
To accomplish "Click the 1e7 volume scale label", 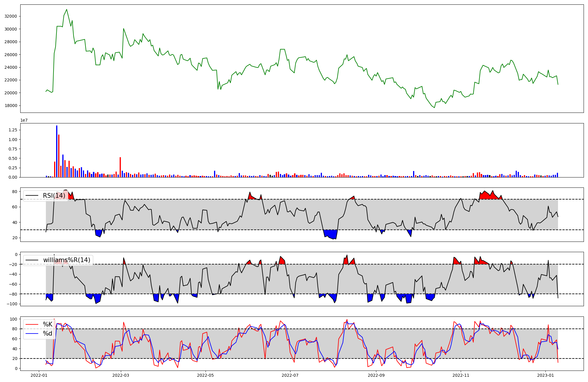I will pyautogui.click(x=24, y=120).
